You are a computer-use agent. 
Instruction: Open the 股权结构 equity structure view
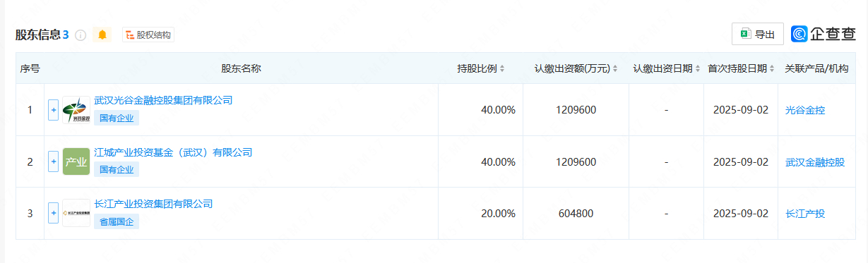(x=148, y=35)
